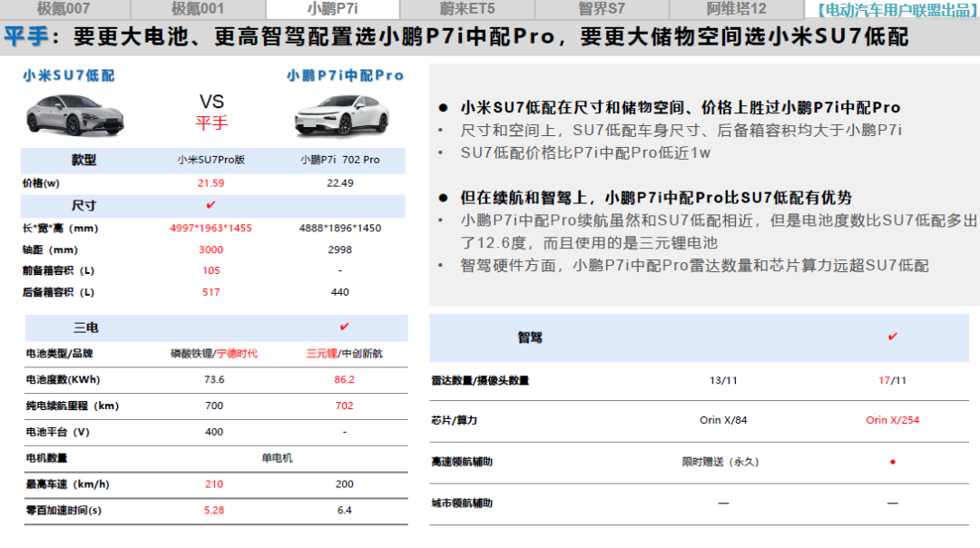Select chip value Orin X/84
Screen dimensions: 980x548
tap(723, 420)
